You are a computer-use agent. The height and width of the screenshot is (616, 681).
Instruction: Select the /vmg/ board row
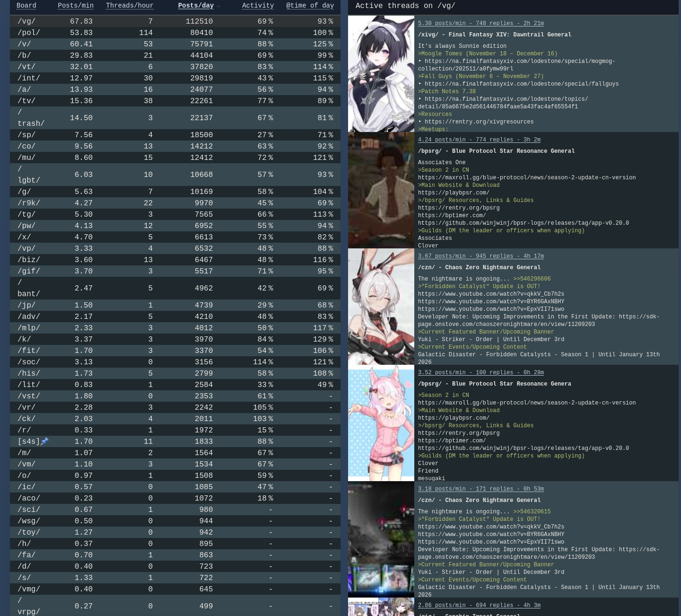point(175,589)
